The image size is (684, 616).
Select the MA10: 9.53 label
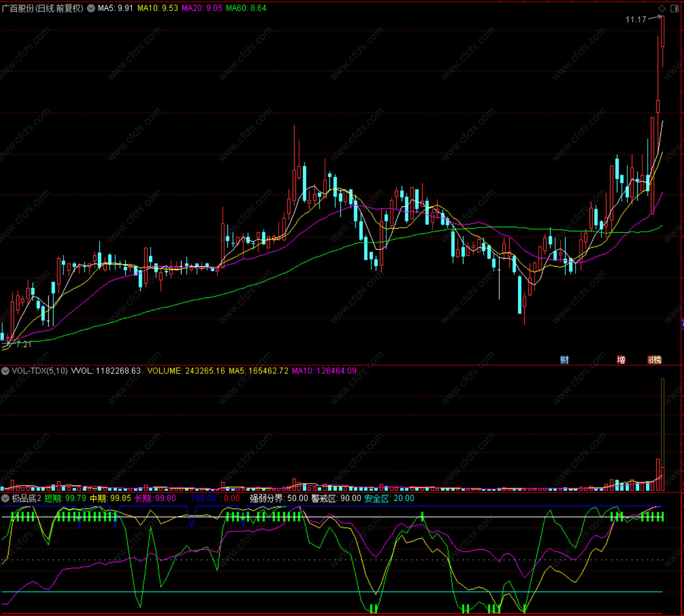[x=157, y=8]
